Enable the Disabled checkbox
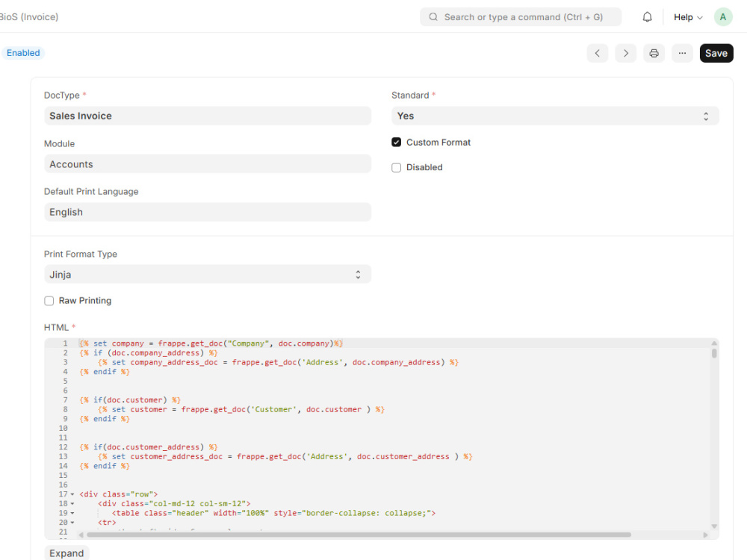The image size is (747, 560). [x=396, y=167]
